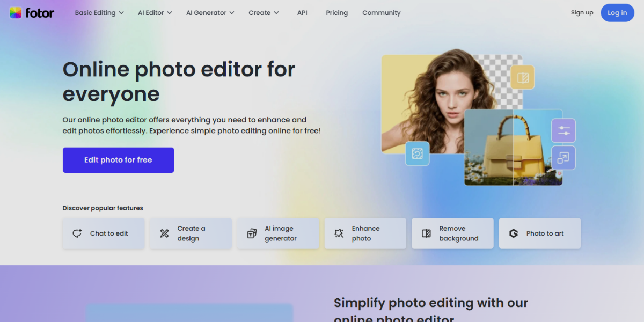Expand the Basic Editing dropdown menu
The width and height of the screenshot is (644, 322).
[99, 13]
